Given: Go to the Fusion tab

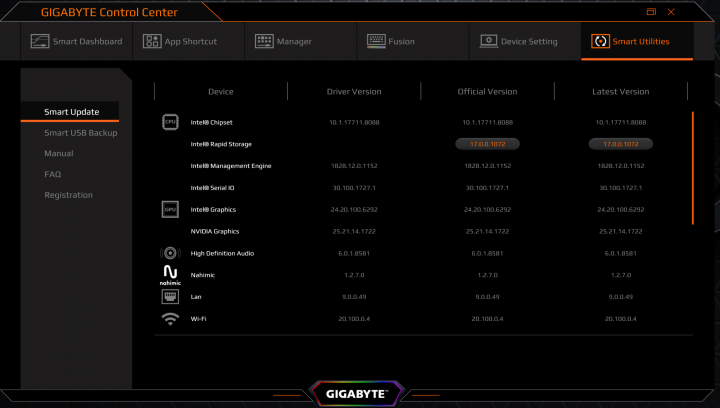Looking at the screenshot, I should pyautogui.click(x=412, y=41).
